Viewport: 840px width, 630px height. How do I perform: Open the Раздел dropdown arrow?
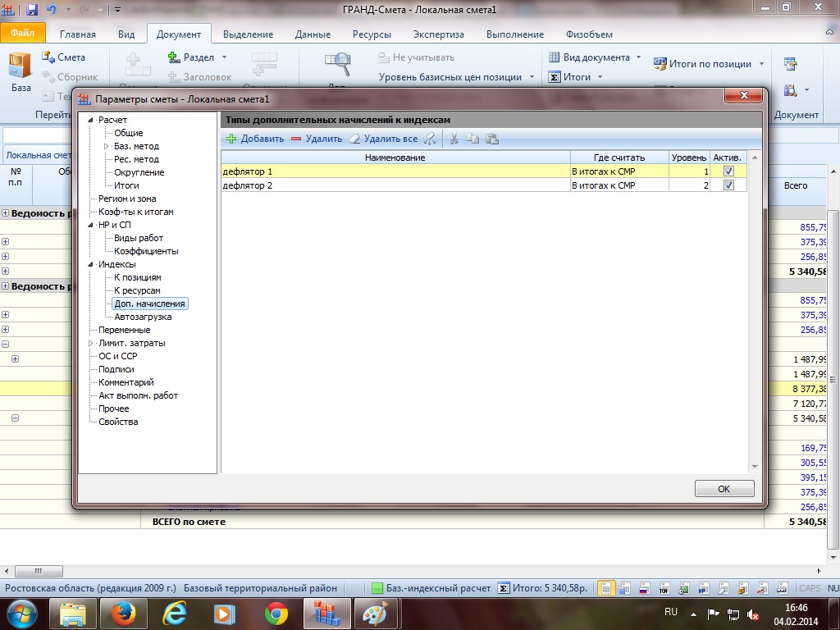(x=225, y=57)
